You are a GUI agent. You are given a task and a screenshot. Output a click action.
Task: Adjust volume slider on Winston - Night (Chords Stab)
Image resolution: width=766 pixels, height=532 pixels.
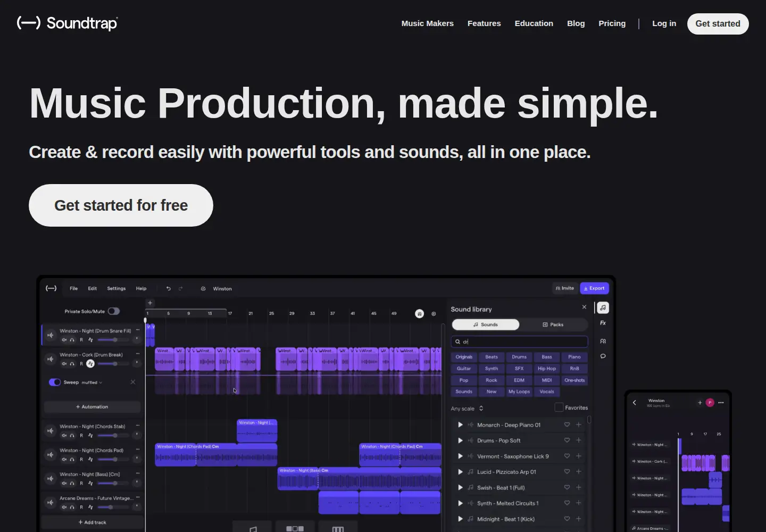(x=113, y=435)
